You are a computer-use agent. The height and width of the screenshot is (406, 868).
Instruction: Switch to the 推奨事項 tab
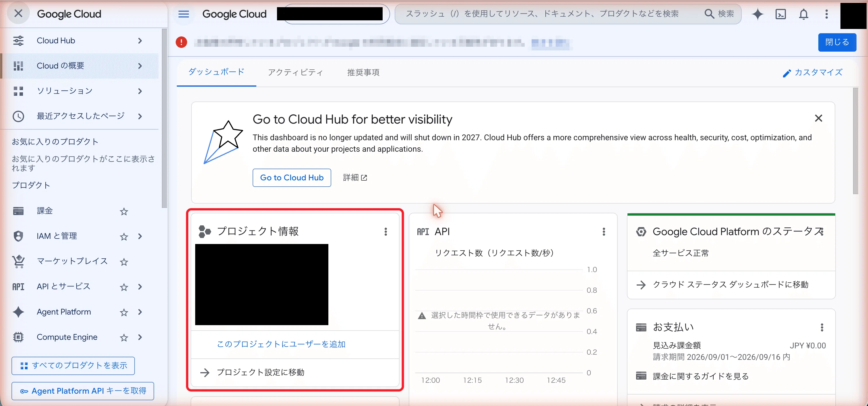point(363,72)
